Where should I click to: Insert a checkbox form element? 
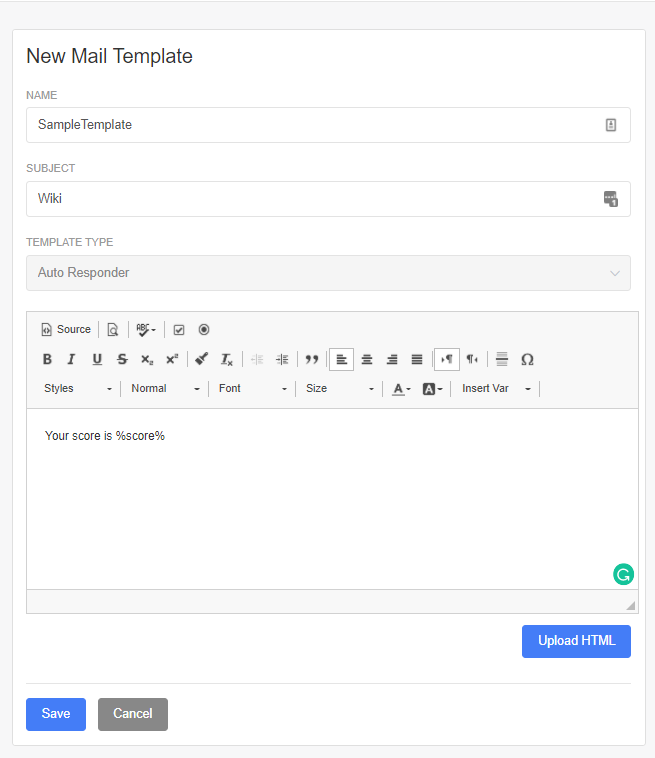pyautogui.click(x=179, y=329)
